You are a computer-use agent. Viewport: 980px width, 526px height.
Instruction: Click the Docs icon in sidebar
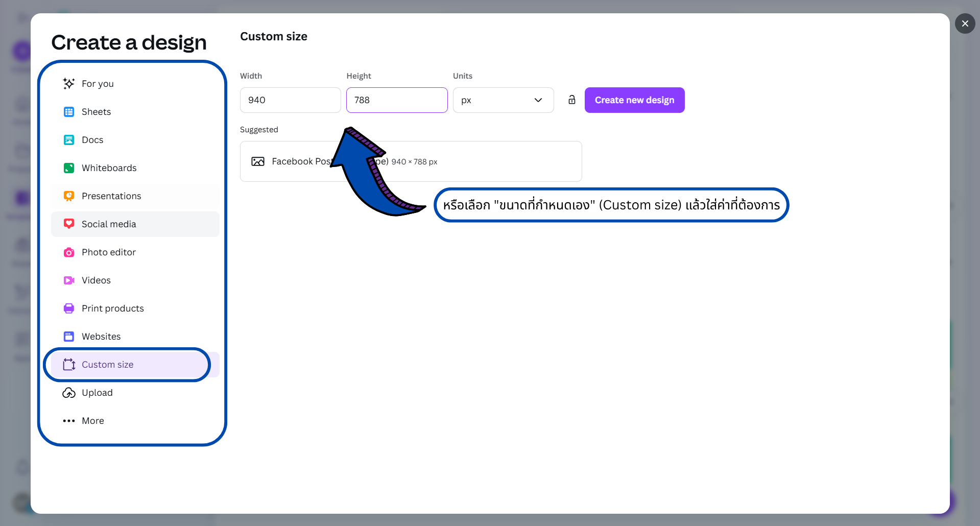click(x=68, y=140)
